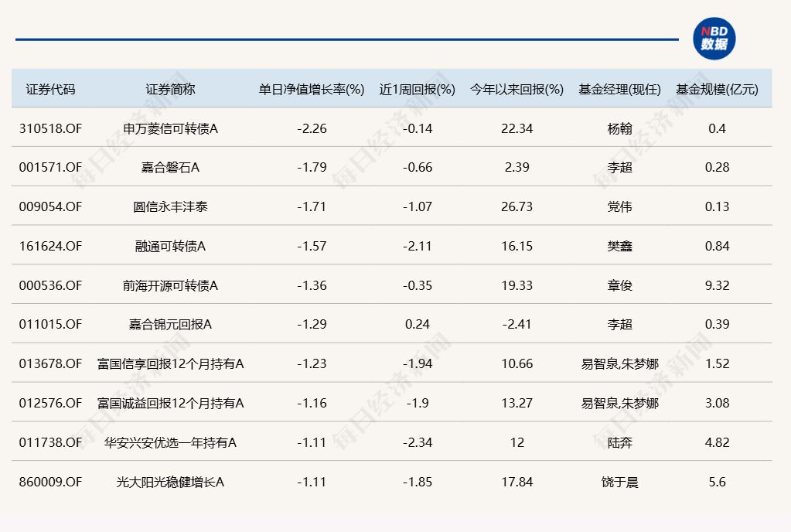The image size is (791, 532).
Task: Open fund code 310518.OF
Action: (x=50, y=128)
